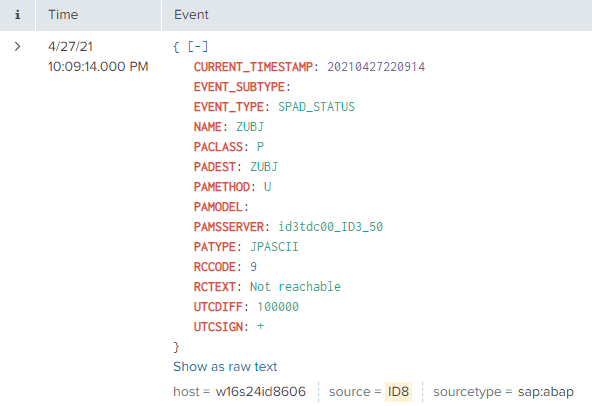Click the info 'i' column header
Viewport: 592px width, 406px height.
[17, 15]
